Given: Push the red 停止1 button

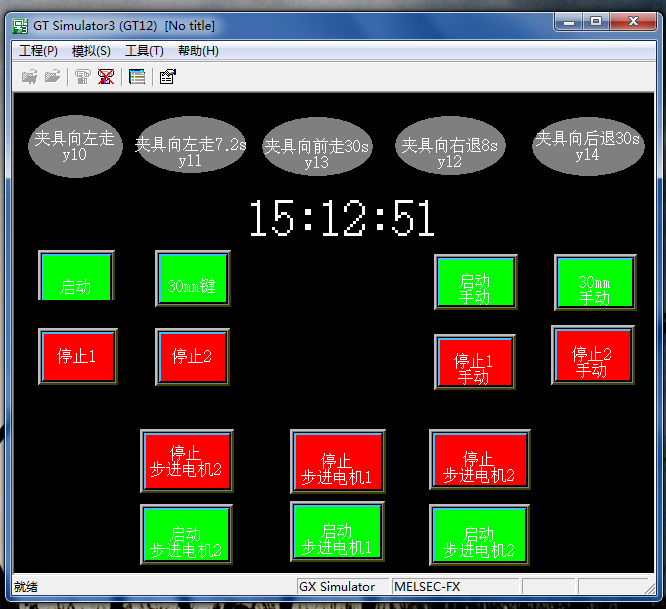Looking at the screenshot, I should (78, 356).
